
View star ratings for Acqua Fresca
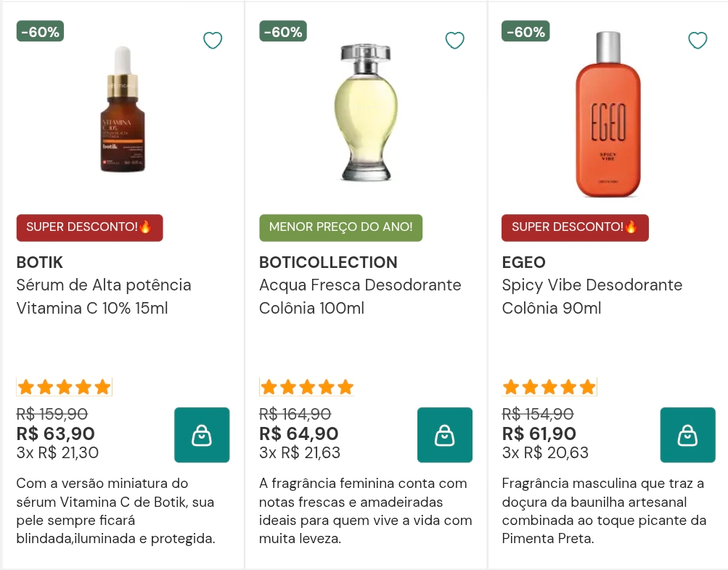306,387
